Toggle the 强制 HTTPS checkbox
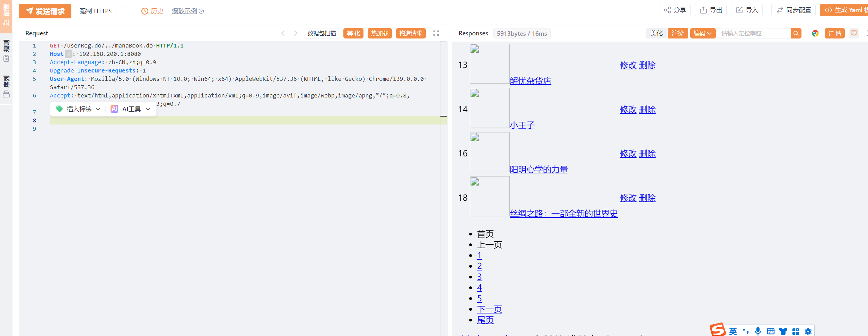 (119, 11)
